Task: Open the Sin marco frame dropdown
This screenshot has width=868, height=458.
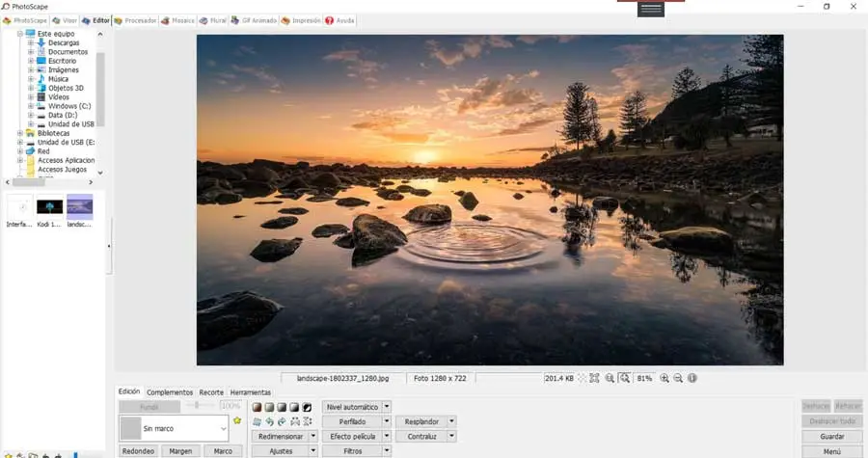Action: click(223, 429)
